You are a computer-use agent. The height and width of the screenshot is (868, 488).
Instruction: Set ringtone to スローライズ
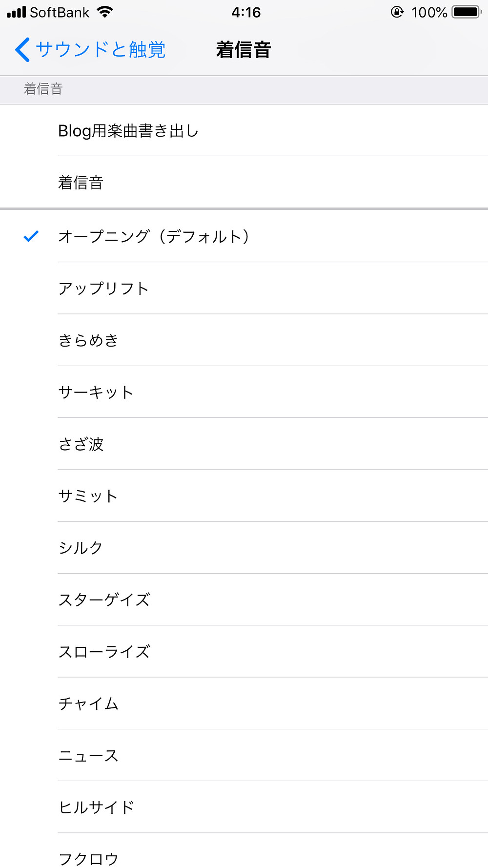(244, 652)
